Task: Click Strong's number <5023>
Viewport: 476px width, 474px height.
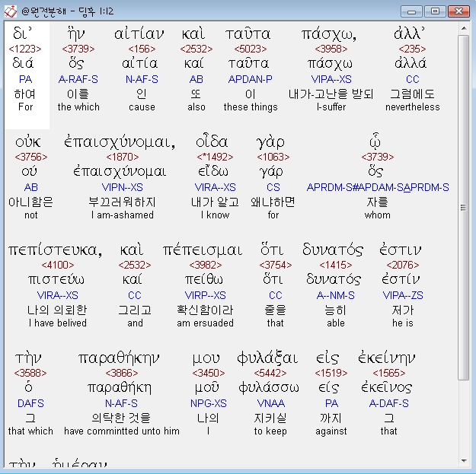Action: (251, 49)
